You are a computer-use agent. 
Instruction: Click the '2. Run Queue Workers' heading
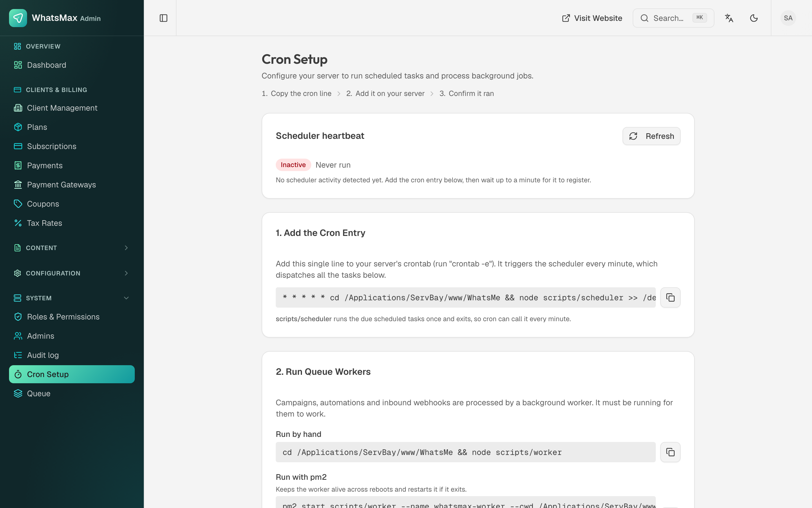click(x=323, y=372)
